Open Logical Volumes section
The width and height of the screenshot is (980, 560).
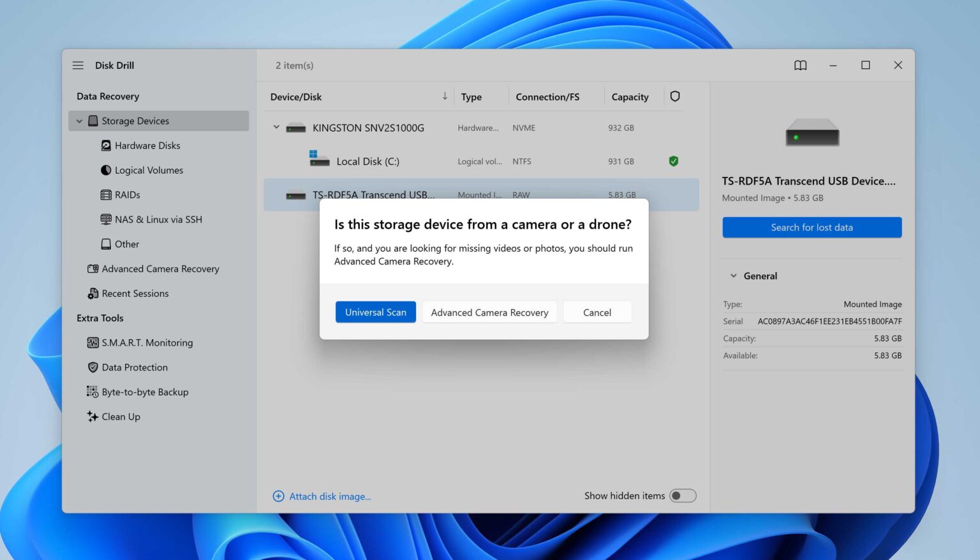(x=149, y=170)
